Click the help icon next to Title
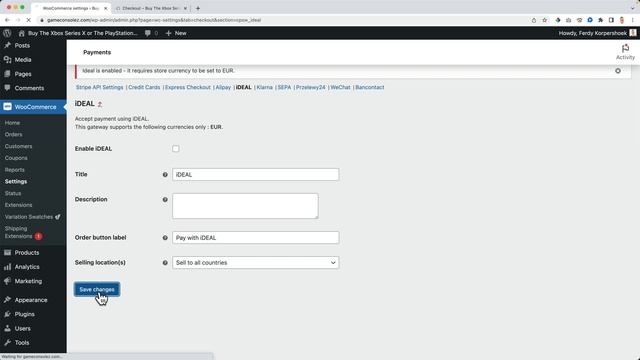The image size is (640, 360). point(165,175)
